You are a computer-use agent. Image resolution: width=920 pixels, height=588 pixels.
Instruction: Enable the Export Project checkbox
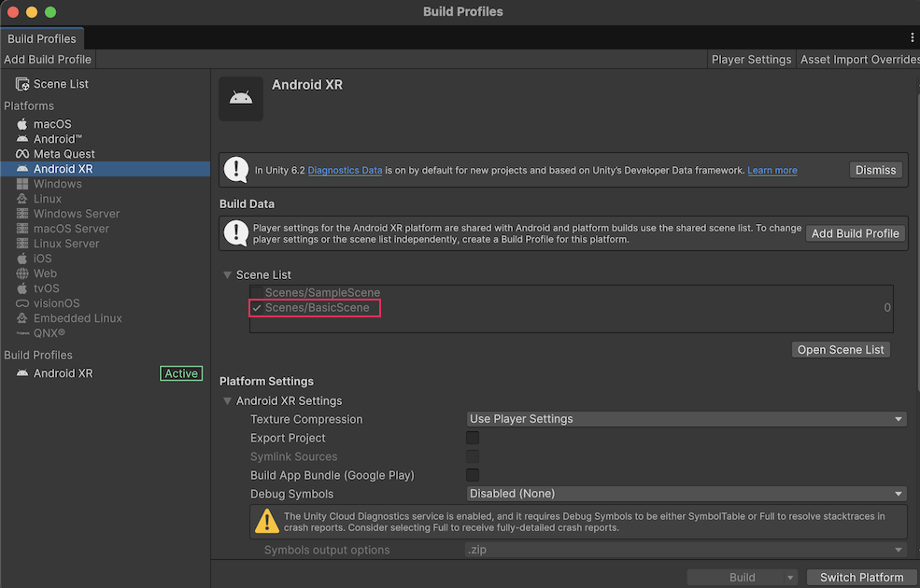point(473,438)
